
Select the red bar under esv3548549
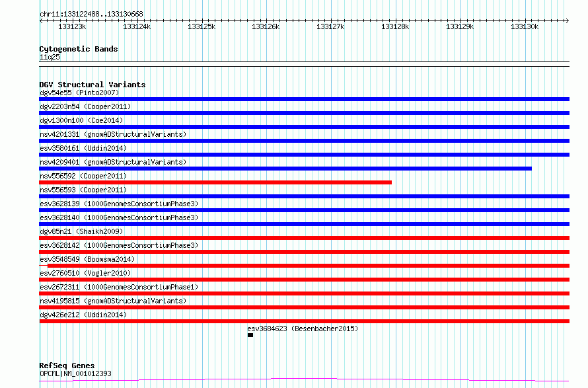pyautogui.click(x=304, y=266)
